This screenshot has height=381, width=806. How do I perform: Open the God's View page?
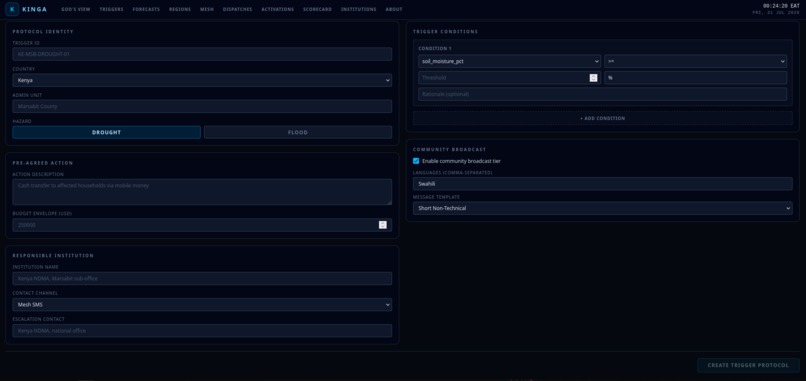76,9
